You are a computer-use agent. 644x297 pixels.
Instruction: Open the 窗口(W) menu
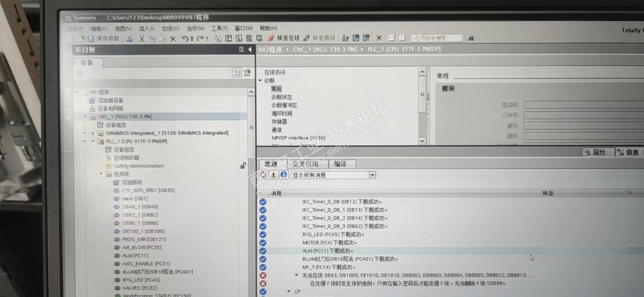coord(244,29)
